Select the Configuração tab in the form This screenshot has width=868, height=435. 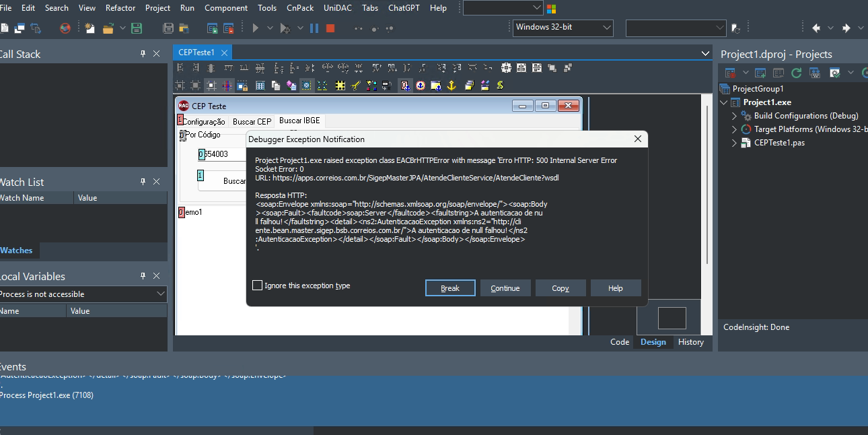point(204,122)
